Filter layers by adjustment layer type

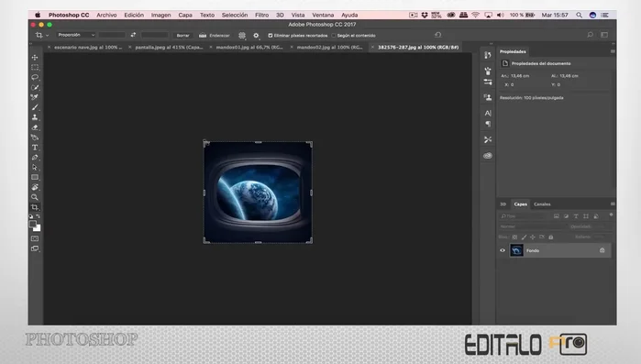[x=566, y=216]
